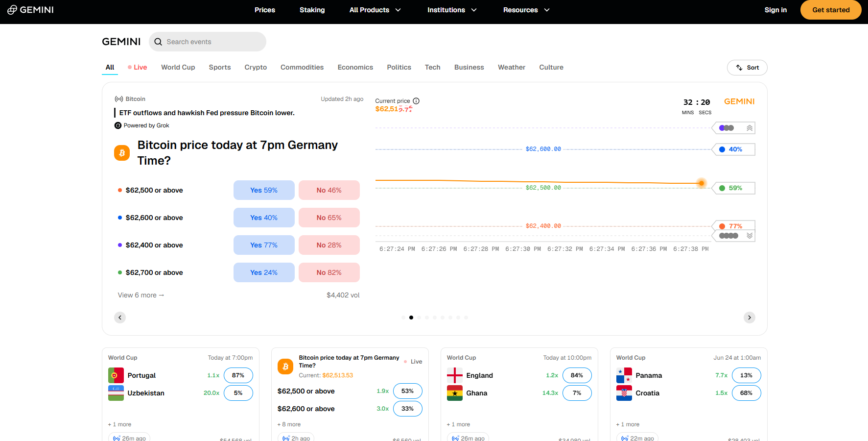Click the 77% chart level marker
868x441 pixels.
tap(733, 226)
